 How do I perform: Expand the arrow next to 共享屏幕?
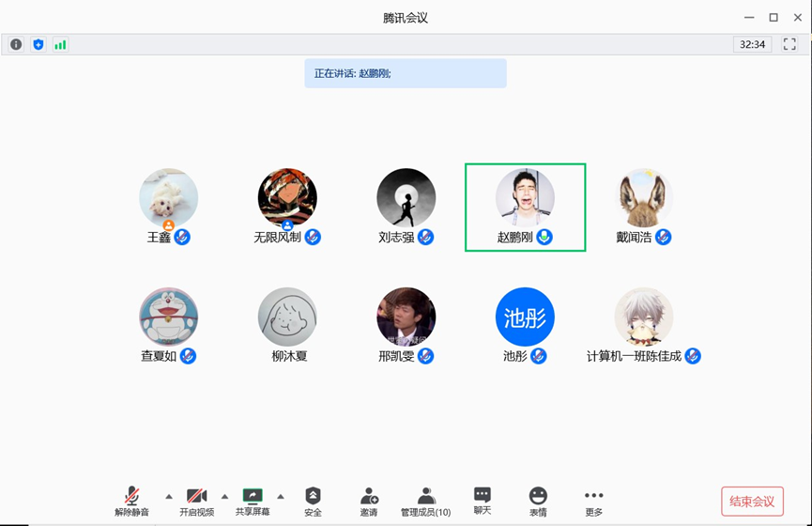(x=281, y=496)
